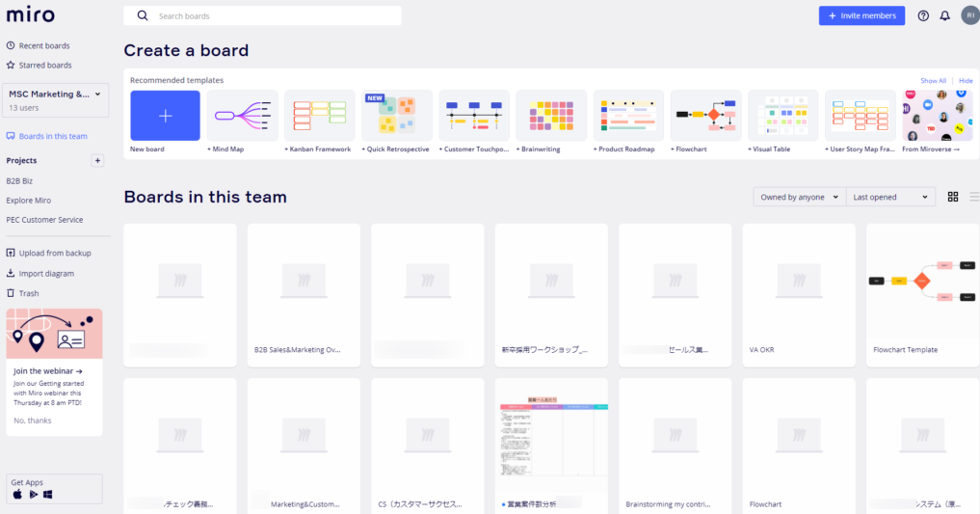The image size is (980, 514).
Task: Open the Brainstorming my contri... board
Action: tap(675, 446)
